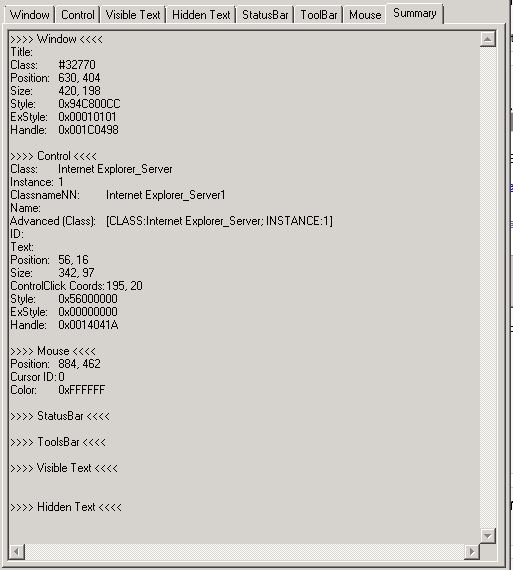Click the vertical scrollbar down arrow
Screen dimensions: 513x570
tap(488, 536)
